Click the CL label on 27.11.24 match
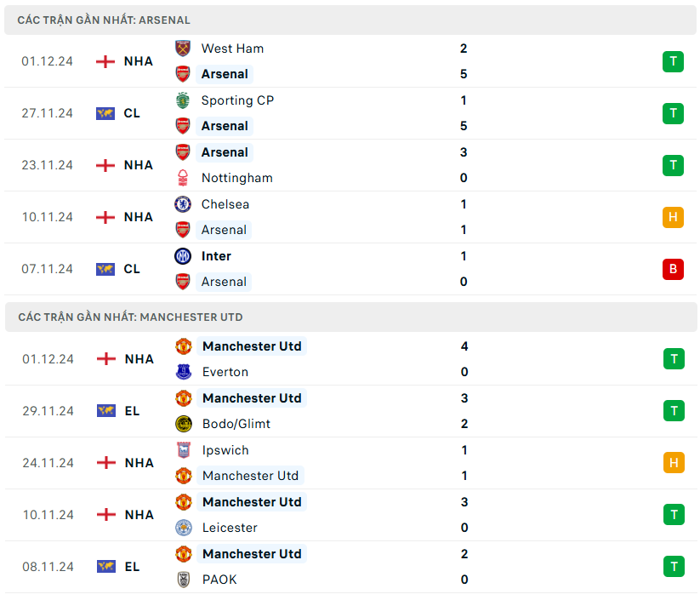This screenshot has width=700, height=600. click(x=132, y=113)
